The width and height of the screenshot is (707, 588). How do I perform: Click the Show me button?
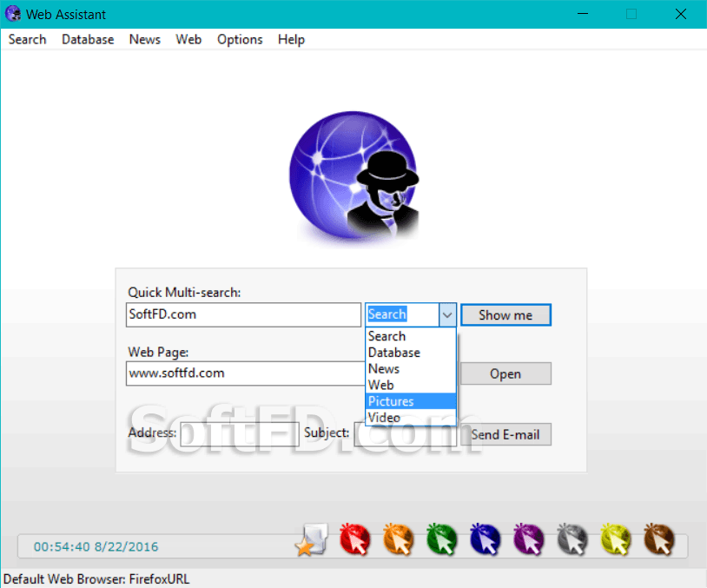tap(505, 314)
